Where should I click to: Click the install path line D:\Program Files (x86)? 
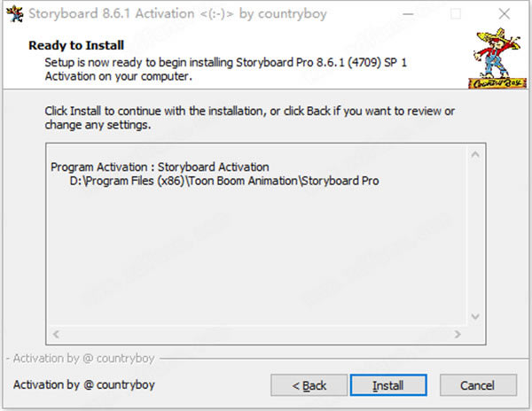point(224,181)
